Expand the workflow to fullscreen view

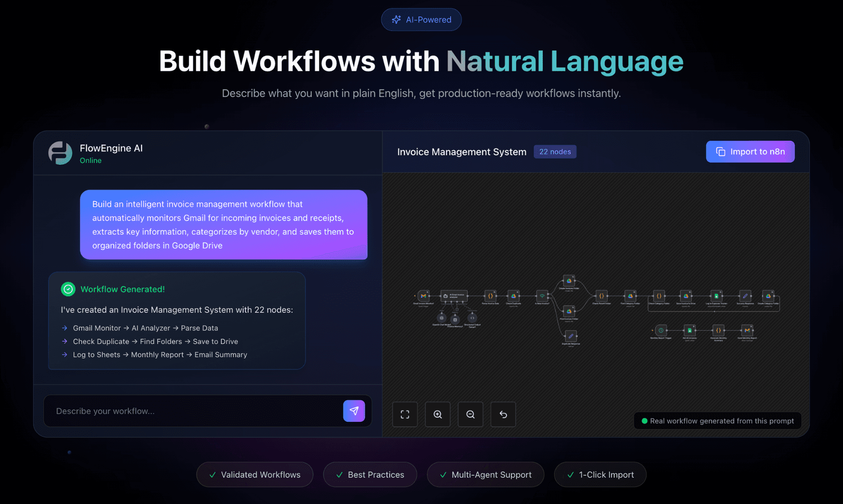point(405,414)
